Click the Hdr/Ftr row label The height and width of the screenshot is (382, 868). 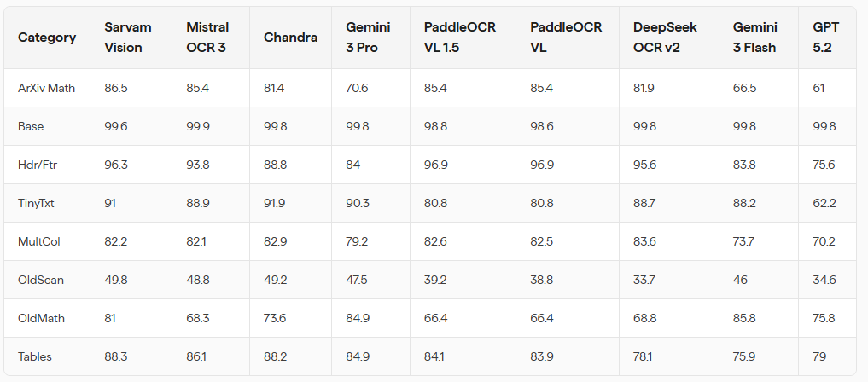(x=36, y=165)
